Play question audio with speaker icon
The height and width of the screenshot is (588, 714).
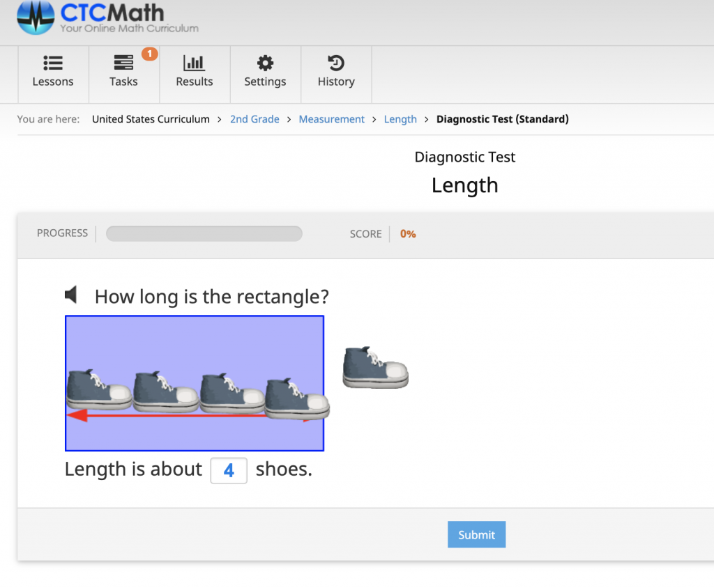[70, 295]
